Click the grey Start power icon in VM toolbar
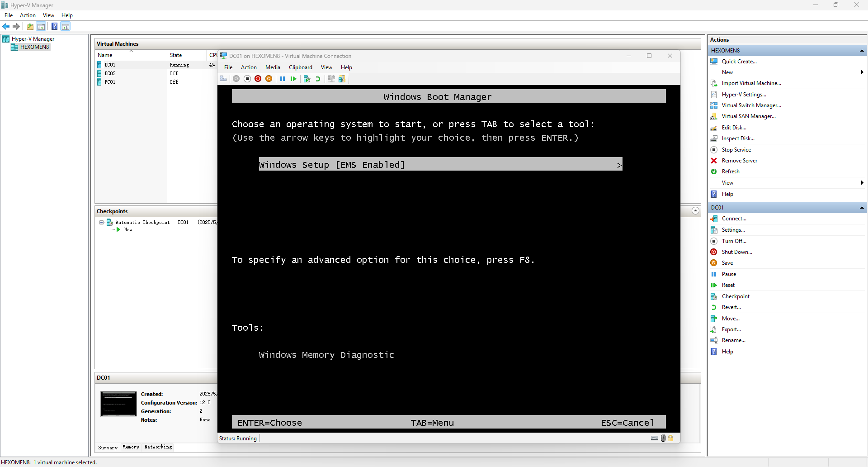The height and width of the screenshot is (467, 868). 236,79
